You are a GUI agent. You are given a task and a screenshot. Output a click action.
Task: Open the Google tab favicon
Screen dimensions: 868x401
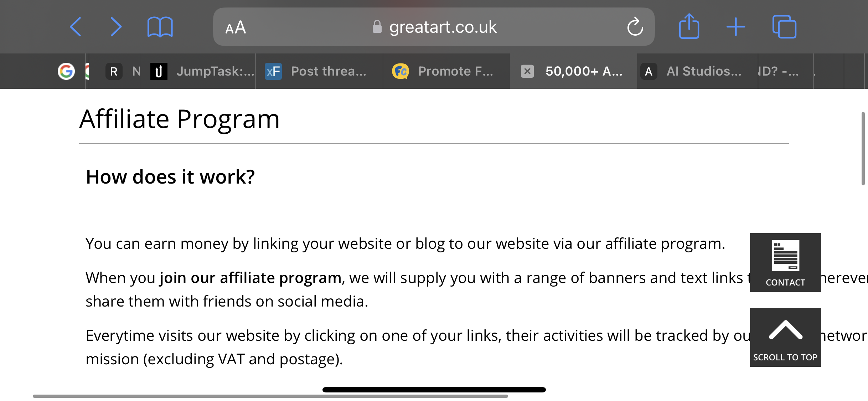66,71
